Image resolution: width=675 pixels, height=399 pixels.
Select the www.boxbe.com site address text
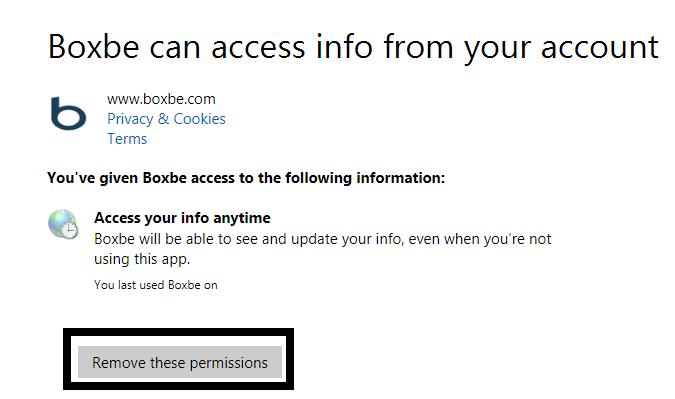coord(161,99)
